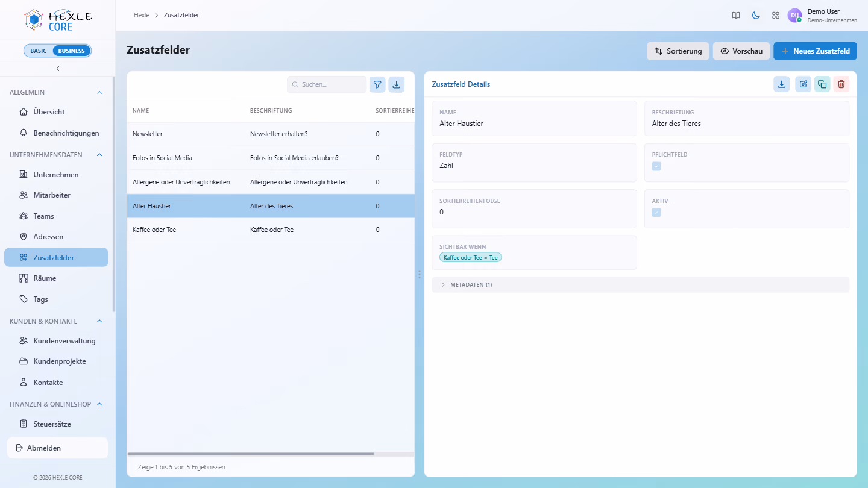Click 'Fotos in Social Media erlauben?' cell
This screenshot has width=868, height=488.
tap(294, 158)
